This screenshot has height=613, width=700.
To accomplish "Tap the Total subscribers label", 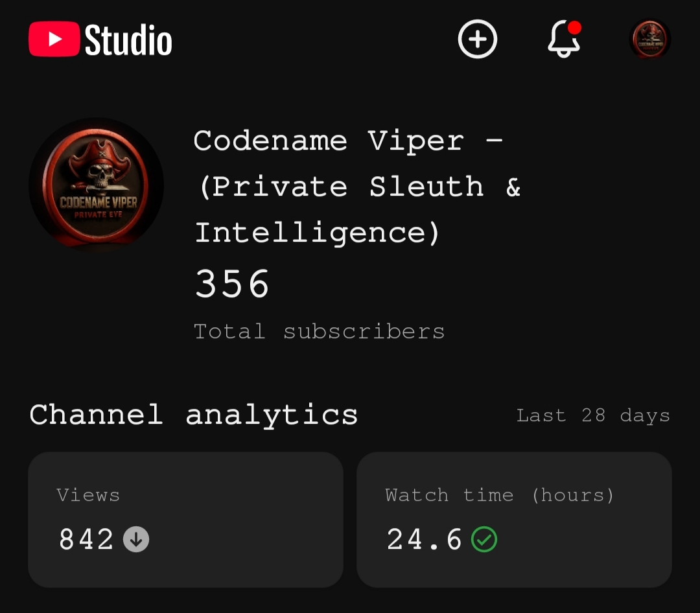I will pyautogui.click(x=319, y=332).
